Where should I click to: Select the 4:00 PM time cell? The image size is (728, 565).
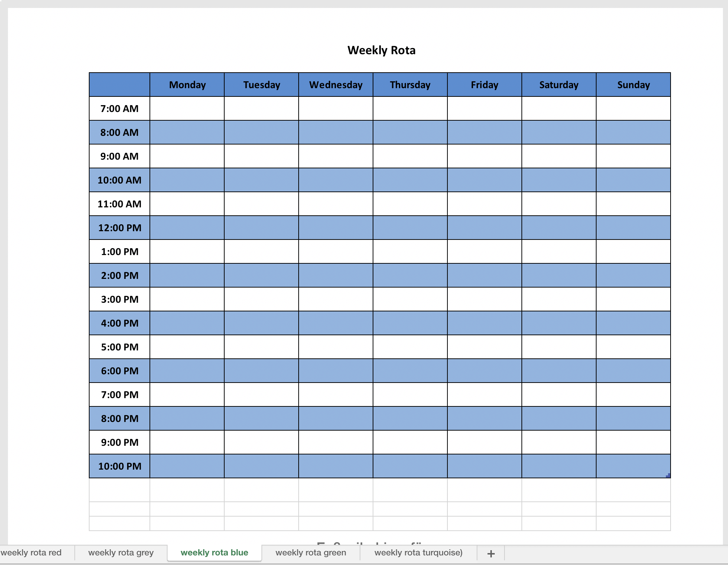click(x=120, y=323)
